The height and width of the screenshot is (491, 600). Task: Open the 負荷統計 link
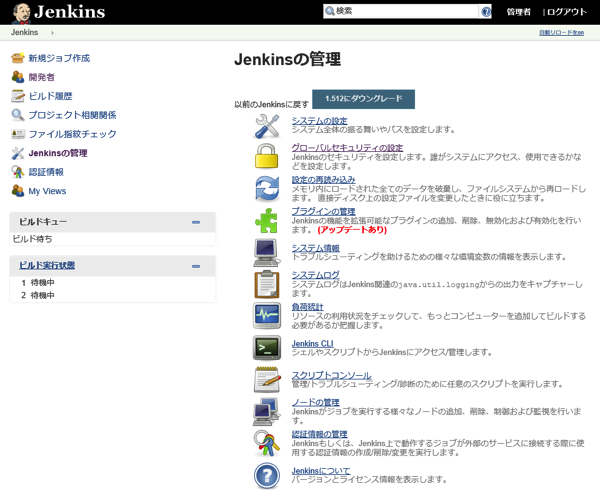pyautogui.click(x=308, y=307)
